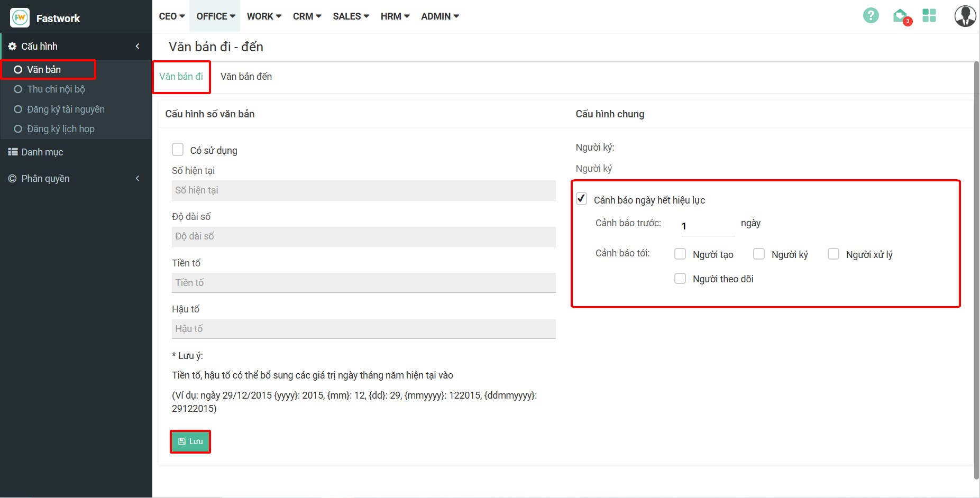Click the Phân quyền copyright-style icon

[x=13, y=179]
